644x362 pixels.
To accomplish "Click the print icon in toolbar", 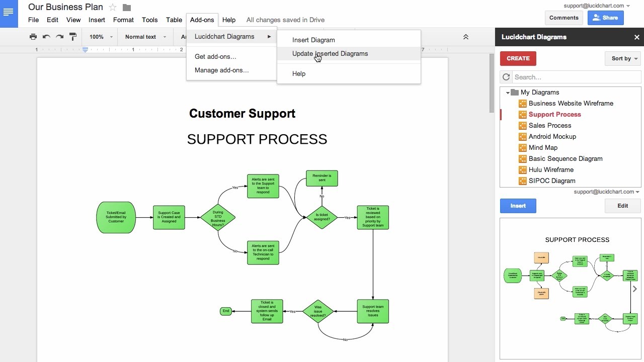I will 33,37.
